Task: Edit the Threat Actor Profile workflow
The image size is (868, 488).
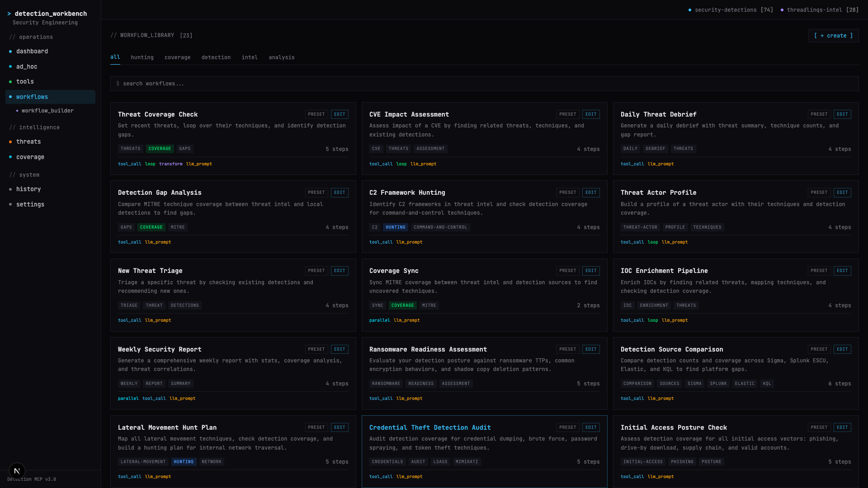Action: point(842,192)
